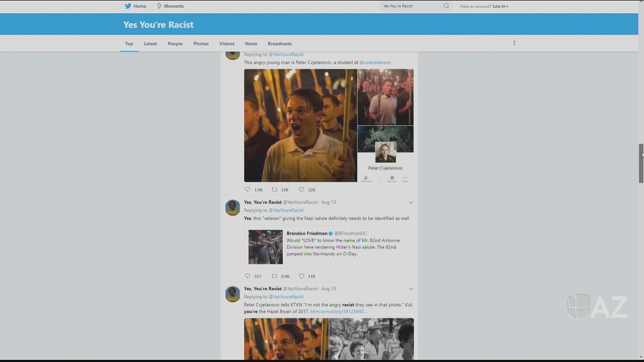The image size is (644, 362).
Task: Click the search magnifying glass icon
Action: coord(446,6)
